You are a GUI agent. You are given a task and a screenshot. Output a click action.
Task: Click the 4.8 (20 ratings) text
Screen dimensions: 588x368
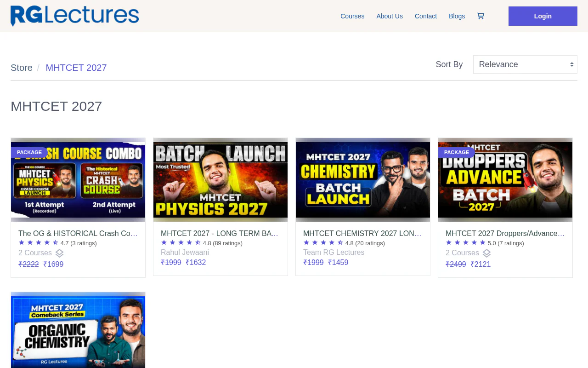pyautogui.click(x=365, y=243)
